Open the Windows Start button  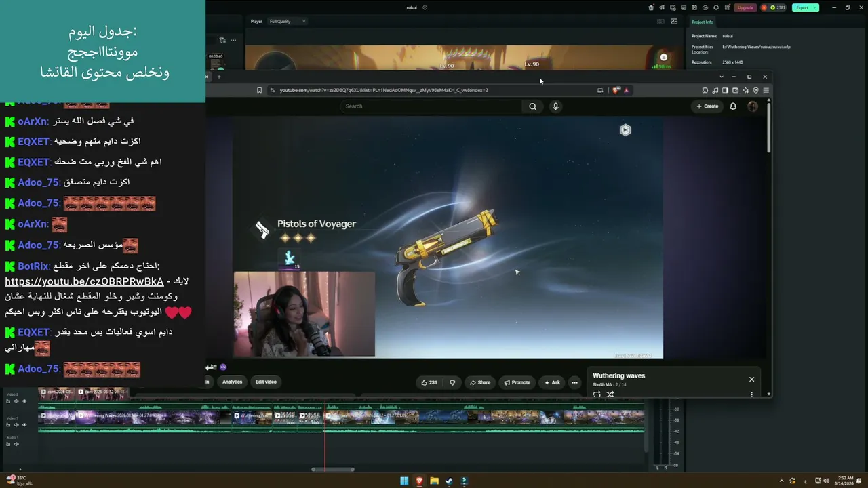(404, 481)
